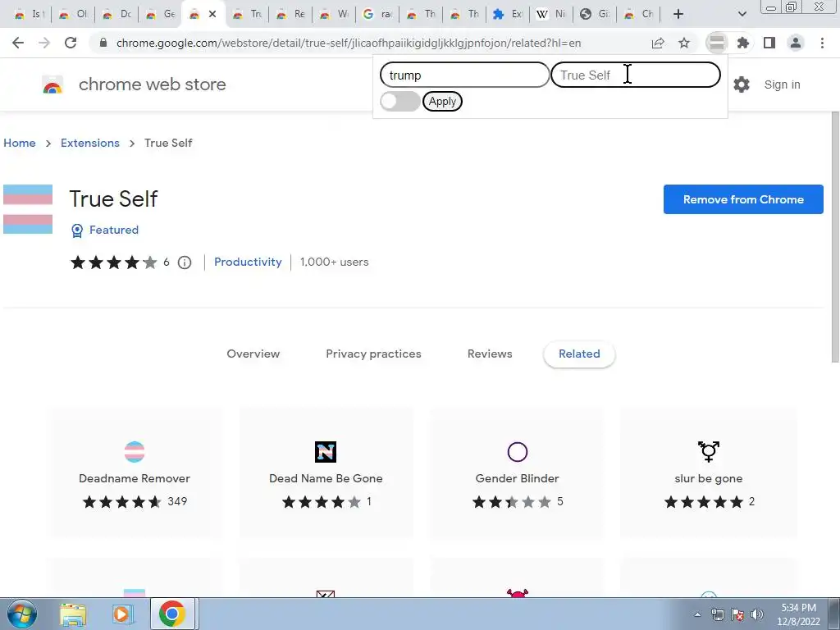Go to Extensions breadcrumb link
Image resolution: width=840 pixels, height=630 pixels.
click(x=90, y=143)
